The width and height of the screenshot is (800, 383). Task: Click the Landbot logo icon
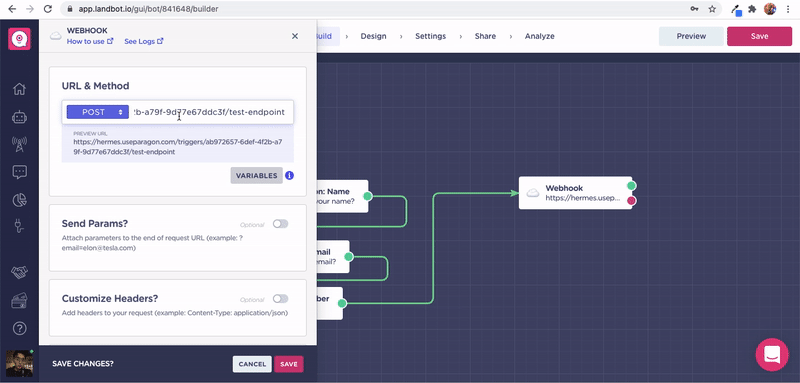tap(19, 39)
